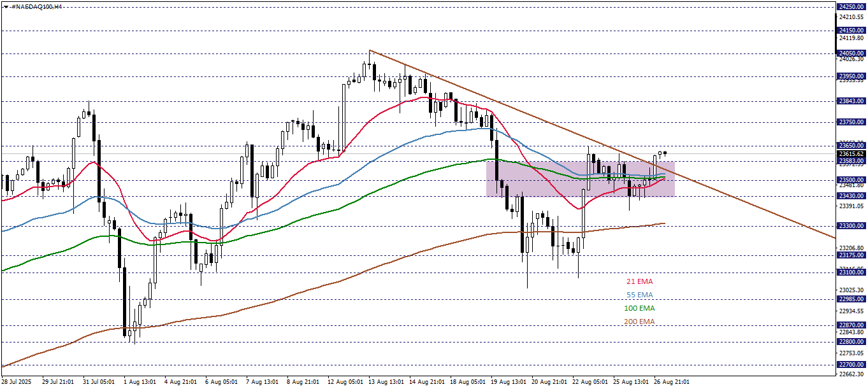Select the 23950.00 horizontal level price label
The image size is (868, 389).
point(851,76)
